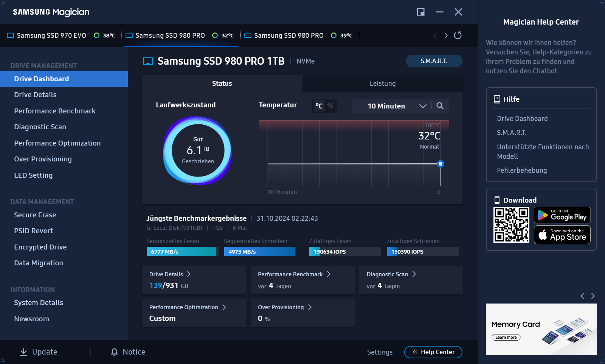605x364 pixels.
Task: Click the Notice bell icon
Action: pos(114,352)
